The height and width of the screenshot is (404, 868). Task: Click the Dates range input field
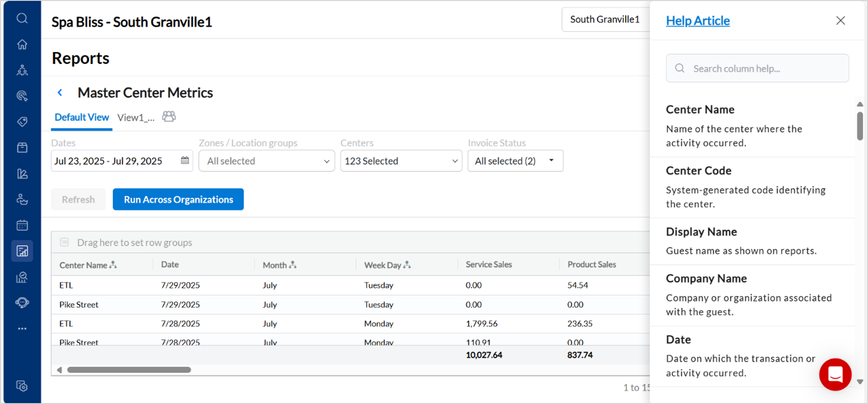122,161
